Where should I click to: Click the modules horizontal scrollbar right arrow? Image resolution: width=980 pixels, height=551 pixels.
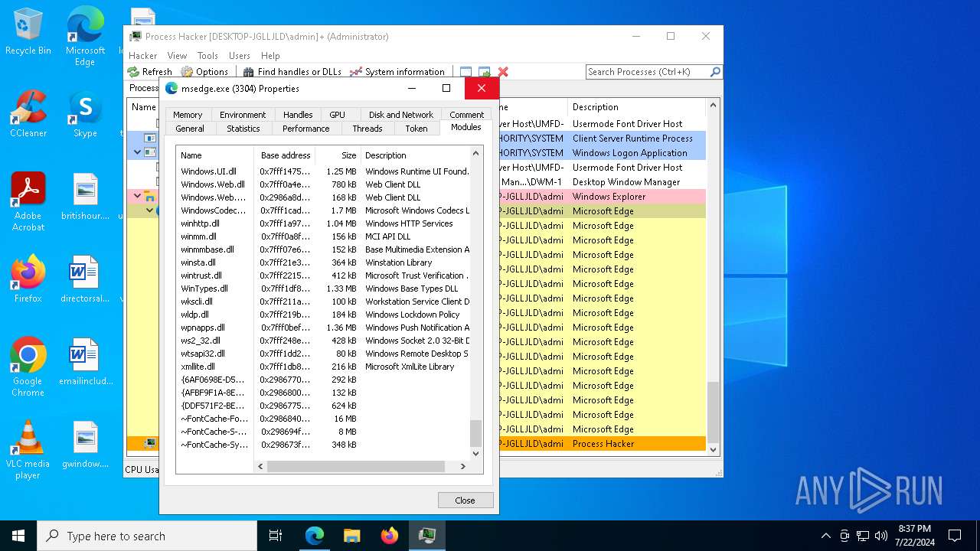[462, 466]
